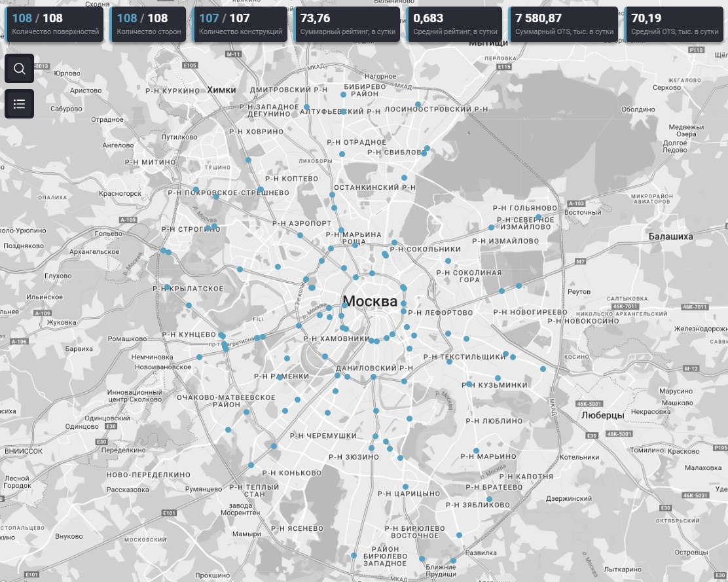The width and height of the screenshot is (728, 582).
Task: Click the 'Р-Н ЧЕРЕМУШКИ' district label
Action: 323,436
